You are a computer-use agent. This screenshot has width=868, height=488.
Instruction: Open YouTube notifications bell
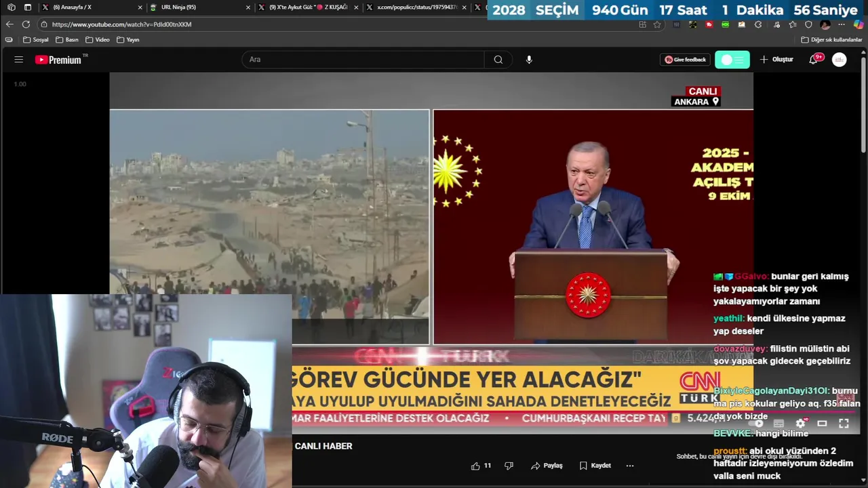point(814,60)
